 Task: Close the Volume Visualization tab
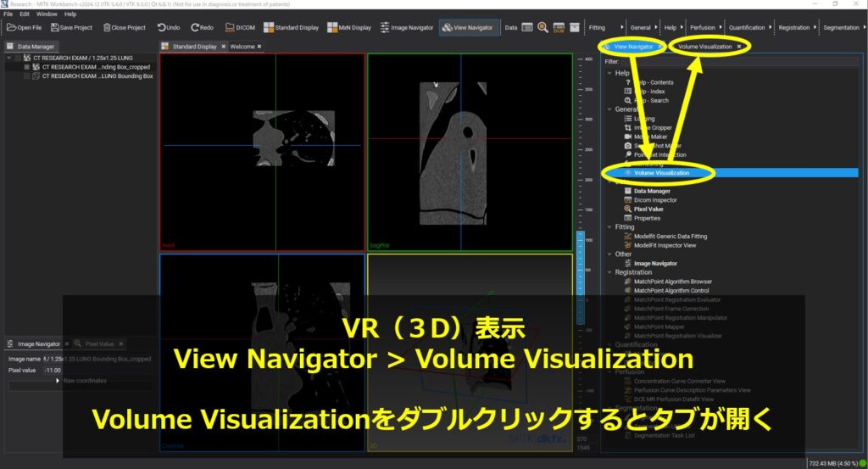point(739,47)
